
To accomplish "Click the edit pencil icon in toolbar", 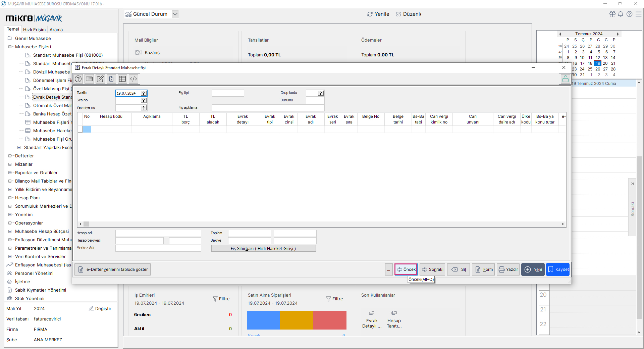I will (x=100, y=79).
